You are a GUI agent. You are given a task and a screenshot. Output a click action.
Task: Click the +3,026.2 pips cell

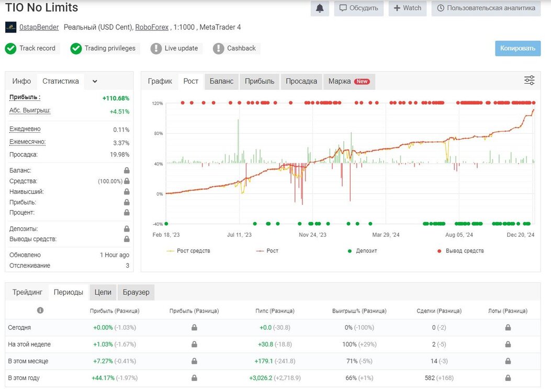pyautogui.click(x=275, y=378)
